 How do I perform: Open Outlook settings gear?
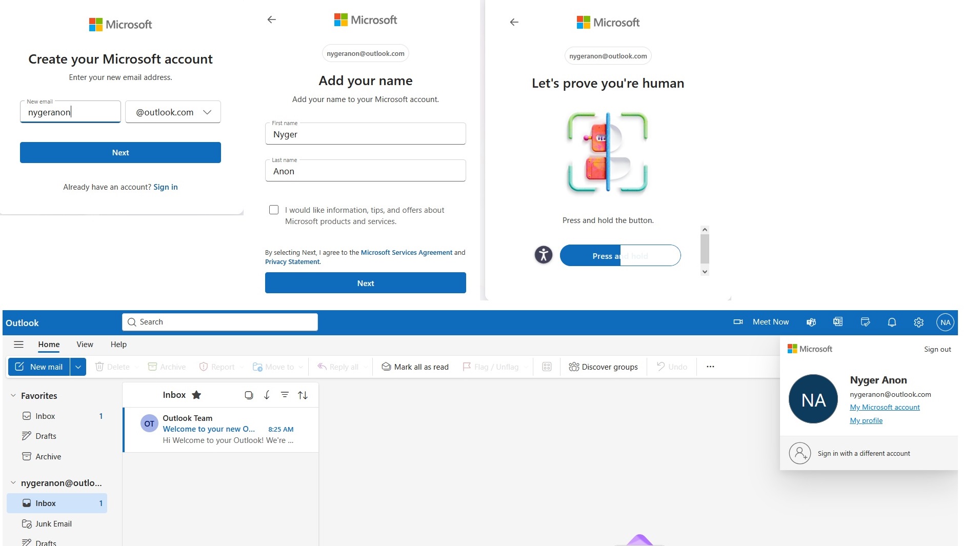918,322
